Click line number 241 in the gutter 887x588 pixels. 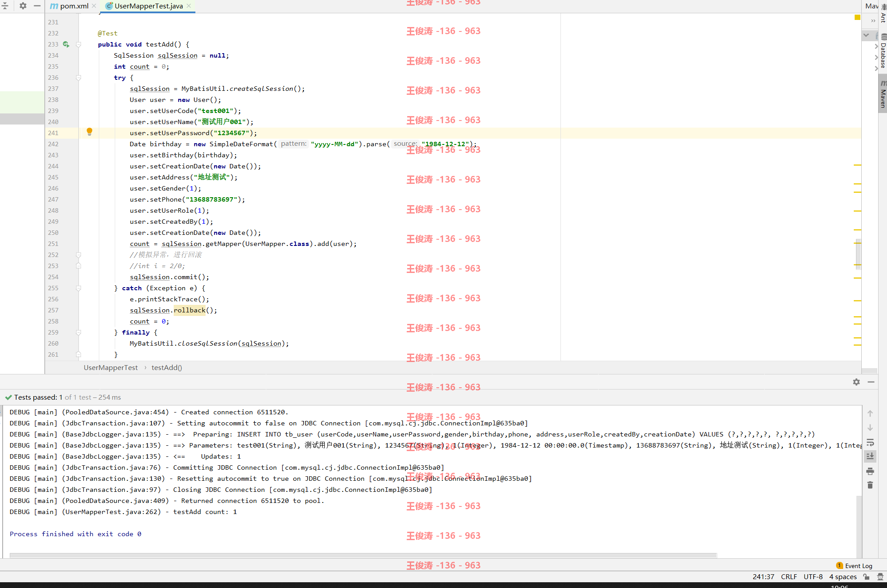pos(53,133)
